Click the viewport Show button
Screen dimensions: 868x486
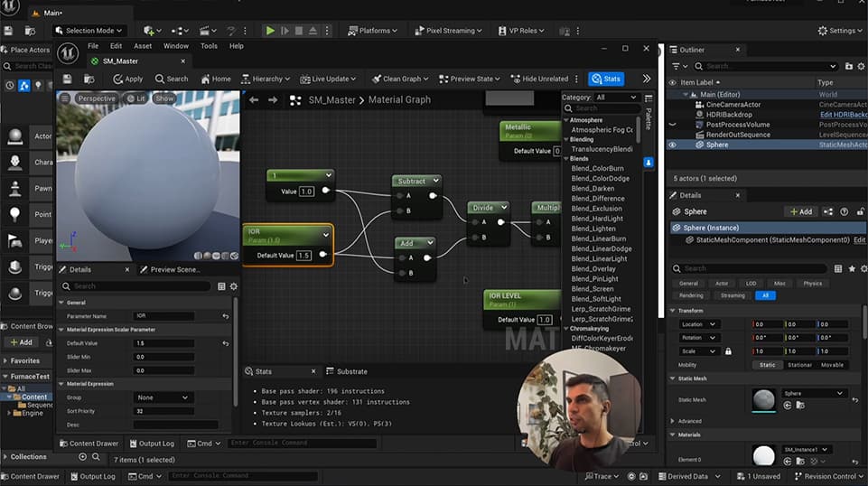(164, 98)
